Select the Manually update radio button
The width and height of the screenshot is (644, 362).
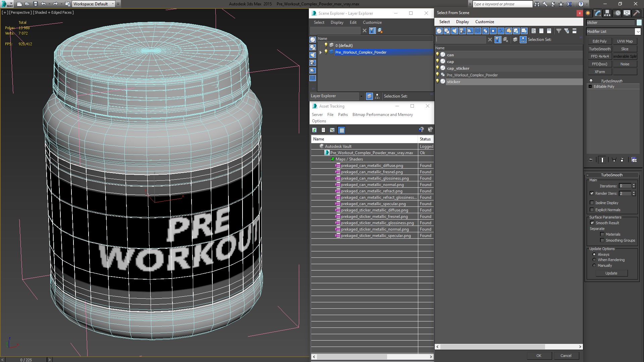tap(594, 265)
